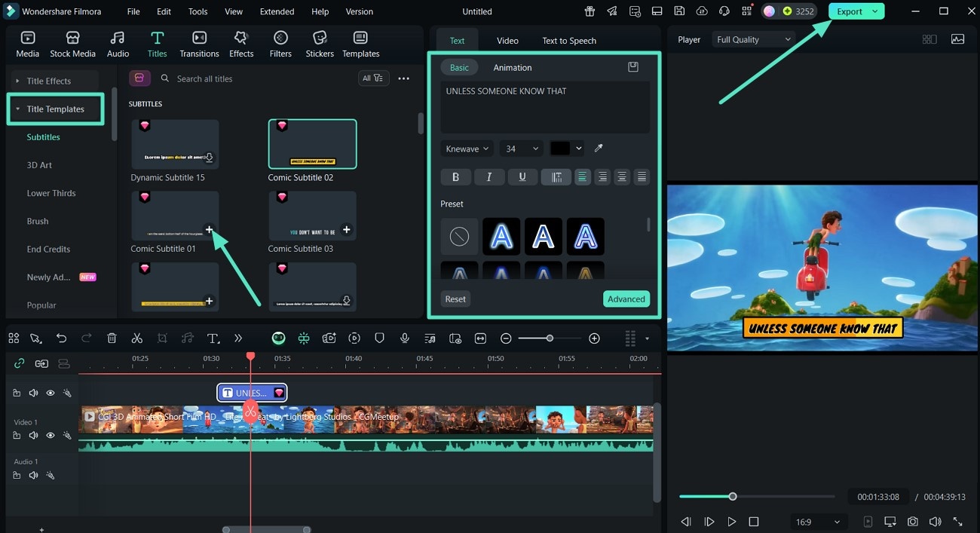This screenshot has width=980, height=533.
Task: Mute the Audio 1 track
Action: pyautogui.click(x=33, y=476)
